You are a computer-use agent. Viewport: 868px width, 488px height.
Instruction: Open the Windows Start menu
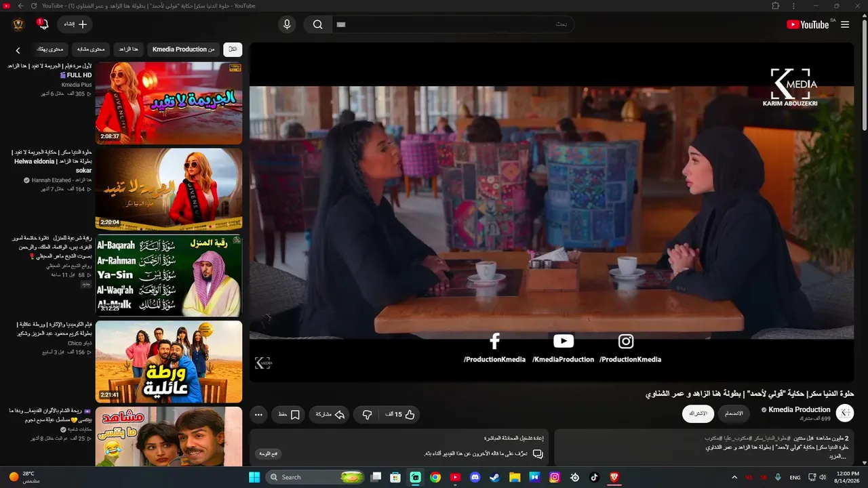tap(254, 477)
